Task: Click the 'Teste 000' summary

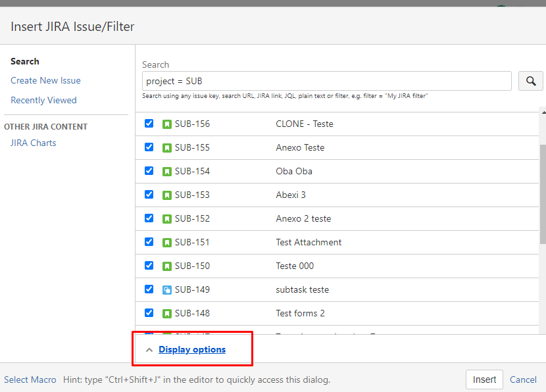Action: 295,266
